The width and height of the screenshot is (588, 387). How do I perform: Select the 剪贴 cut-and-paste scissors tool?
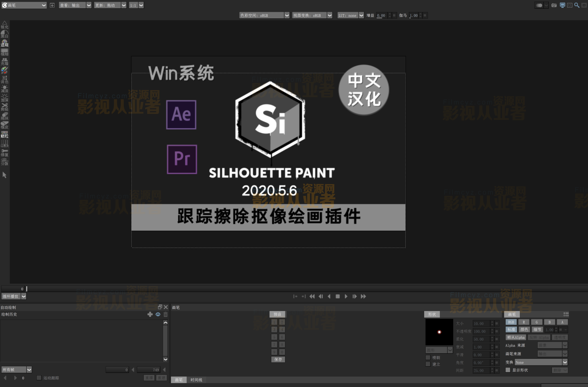pyautogui.click(x=4, y=107)
